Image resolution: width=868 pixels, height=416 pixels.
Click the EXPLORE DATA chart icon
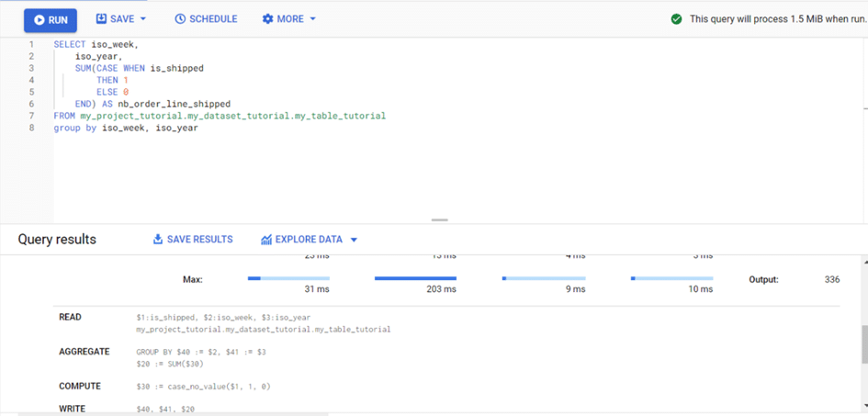coord(266,240)
